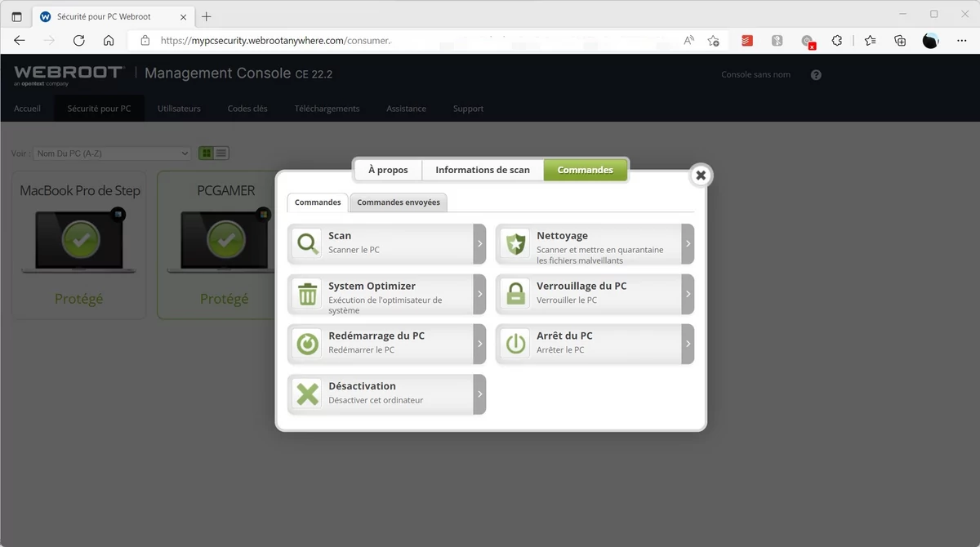Refresh the page in the browser
This screenshot has width=980, height=547.
[78, 40]
